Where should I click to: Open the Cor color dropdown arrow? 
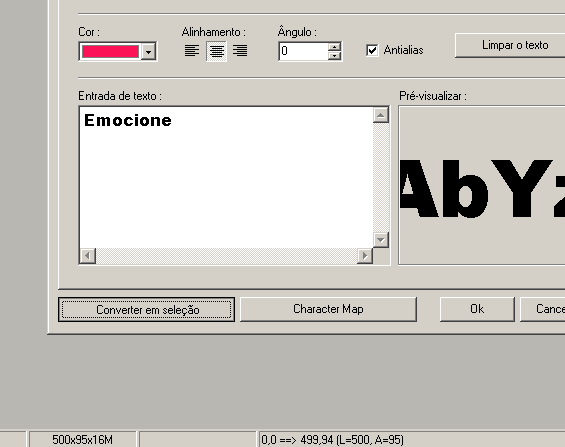coord(148,52)
